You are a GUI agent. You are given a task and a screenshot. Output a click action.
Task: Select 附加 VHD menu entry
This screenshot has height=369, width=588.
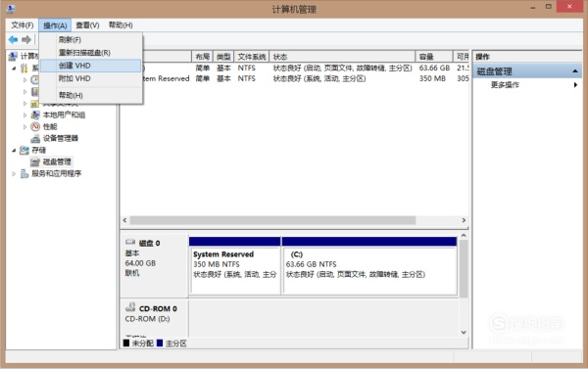(90, 78)
